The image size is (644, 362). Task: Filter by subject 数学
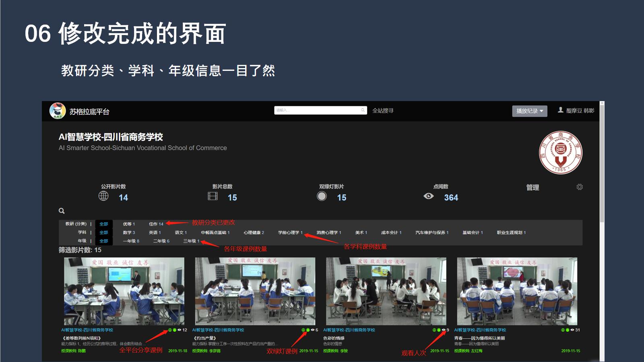[x=129, y=232]
